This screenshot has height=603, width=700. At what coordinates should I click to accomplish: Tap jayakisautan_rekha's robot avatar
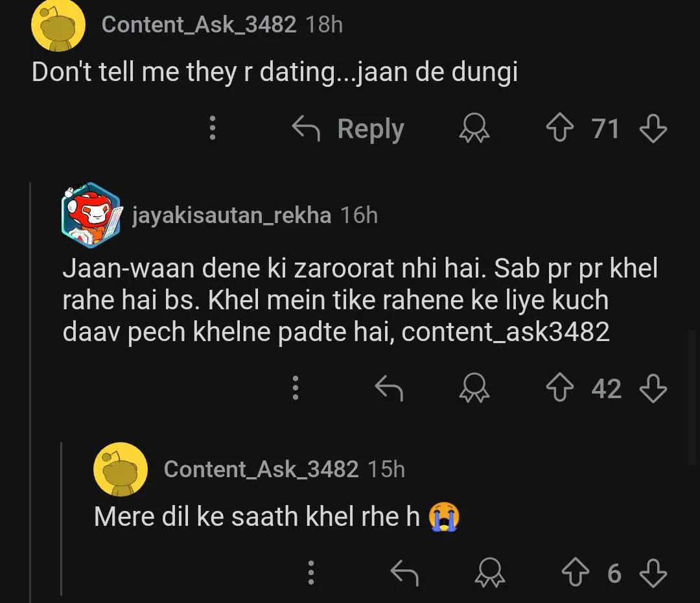91,215
